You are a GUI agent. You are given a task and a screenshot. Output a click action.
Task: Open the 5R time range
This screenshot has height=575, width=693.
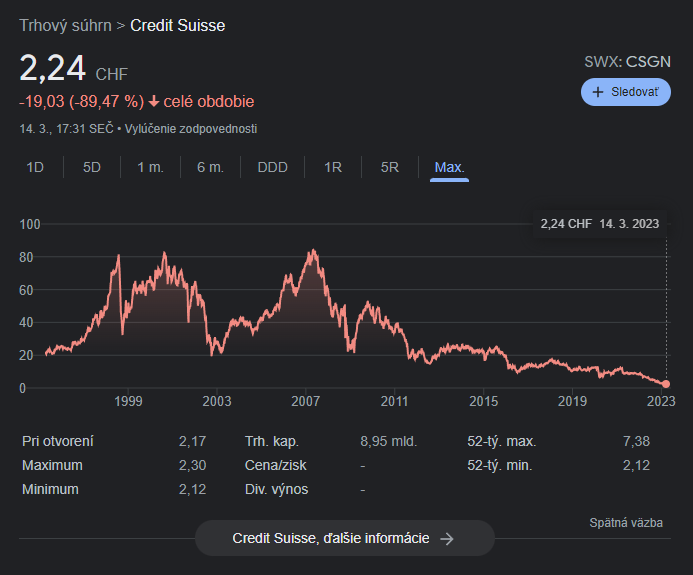click(x=390, y=167)
